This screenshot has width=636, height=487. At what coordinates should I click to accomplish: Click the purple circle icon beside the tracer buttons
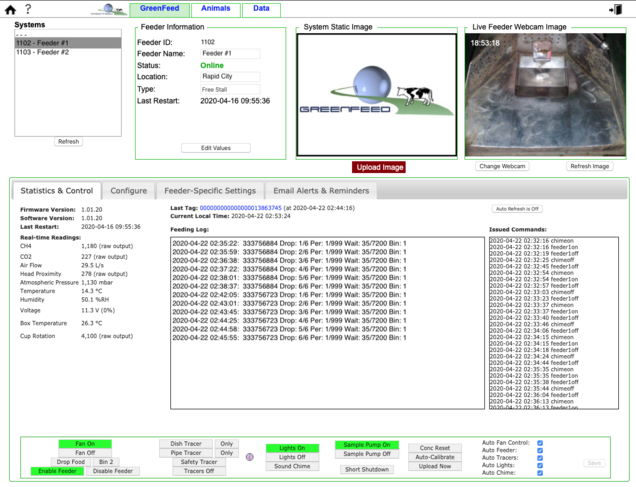[249, 456]
